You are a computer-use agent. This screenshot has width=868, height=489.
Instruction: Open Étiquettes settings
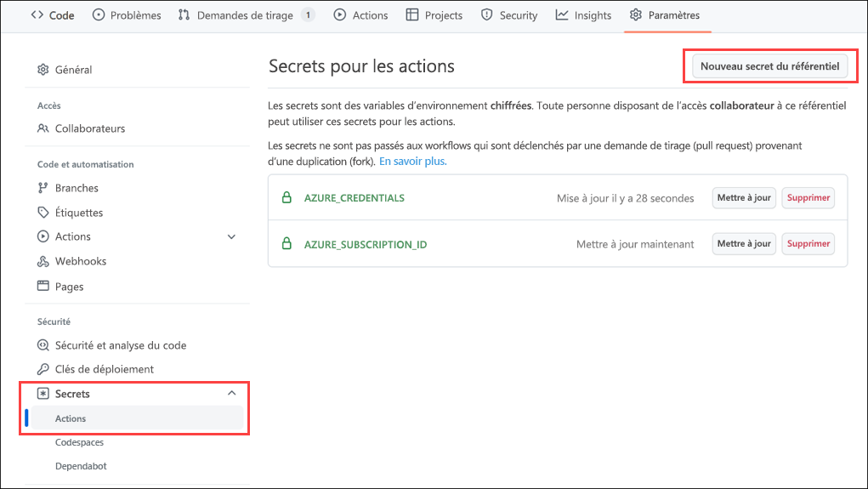click(x=78, y=213)
